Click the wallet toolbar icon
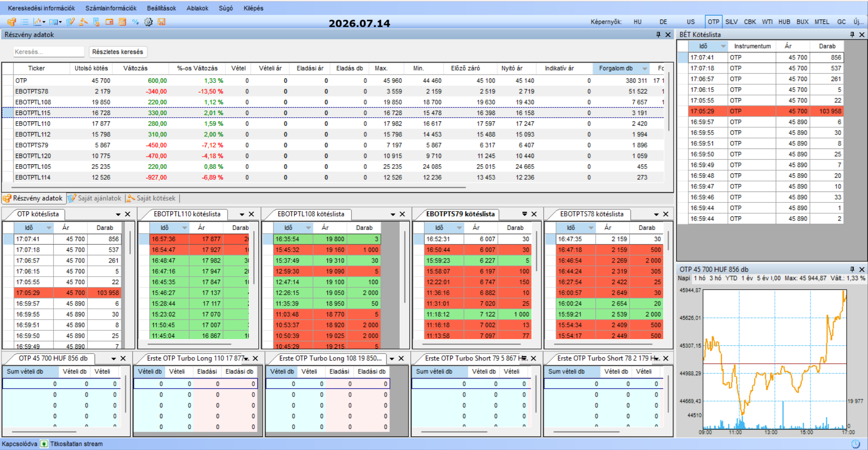Viewport: 868px width, 450px height. pos(109,22)
